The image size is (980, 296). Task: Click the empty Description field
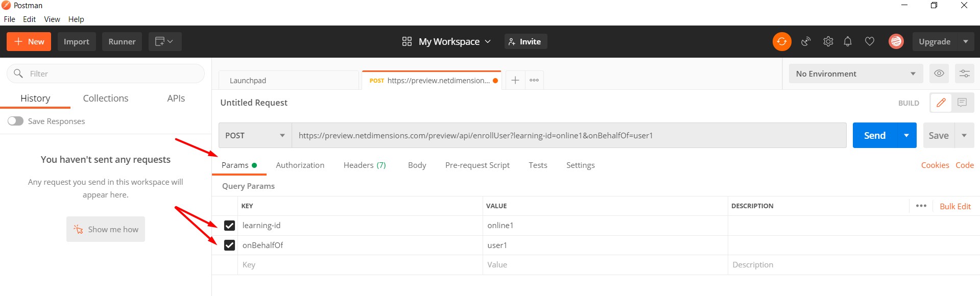coord(854,265)
